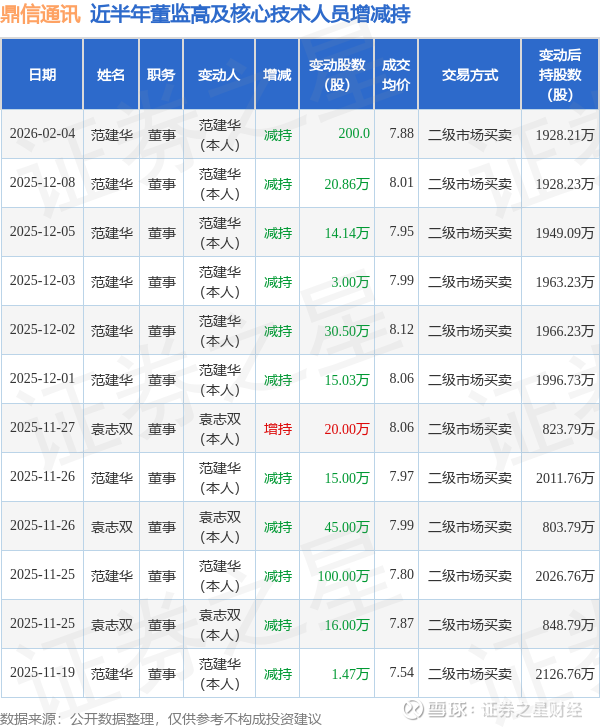Viewport: 600px width, 728px height.
Task: Click the holdings value 2011.76万
Action: point(565,478)
